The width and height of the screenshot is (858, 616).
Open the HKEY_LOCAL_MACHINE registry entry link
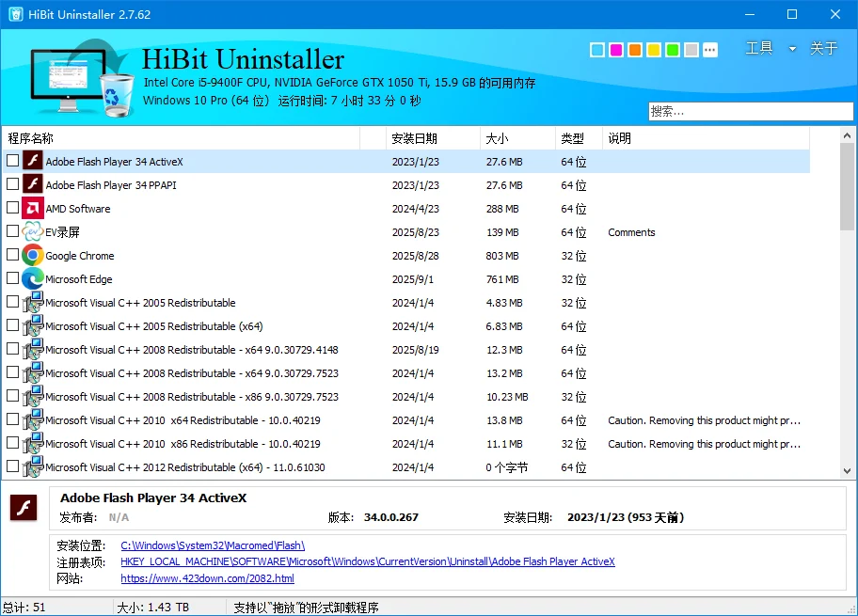click(x=368, y=561)
